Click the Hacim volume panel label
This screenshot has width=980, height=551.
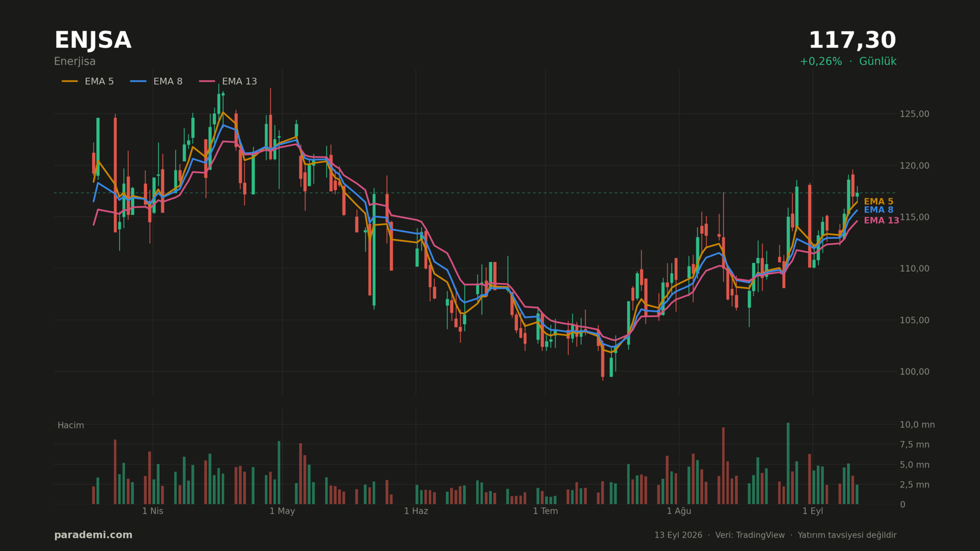click(70, 425)
